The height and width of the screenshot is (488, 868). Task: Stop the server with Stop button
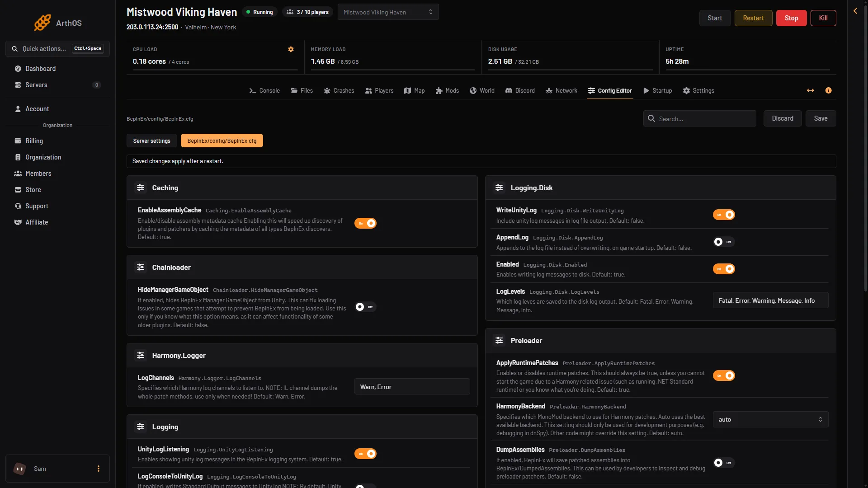[791, 18]
